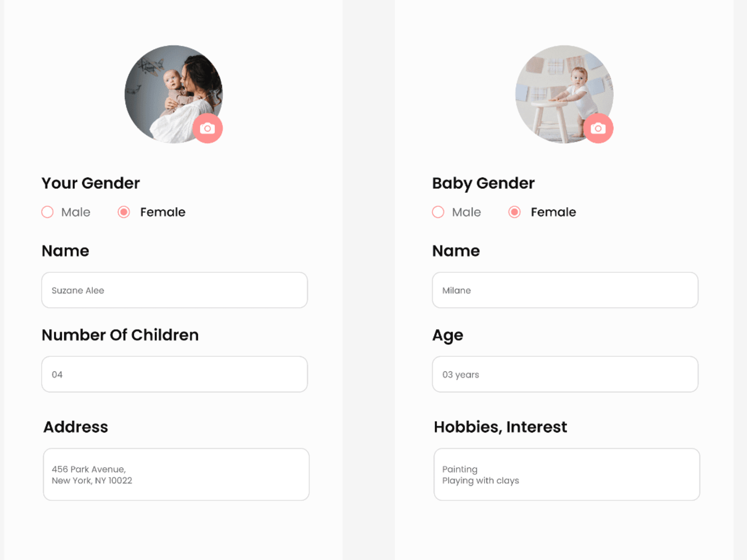Image resolution: width=747 pixels, height=560 pixels.
Task: Click the Your Gender heading
Action: pos(91,183)
